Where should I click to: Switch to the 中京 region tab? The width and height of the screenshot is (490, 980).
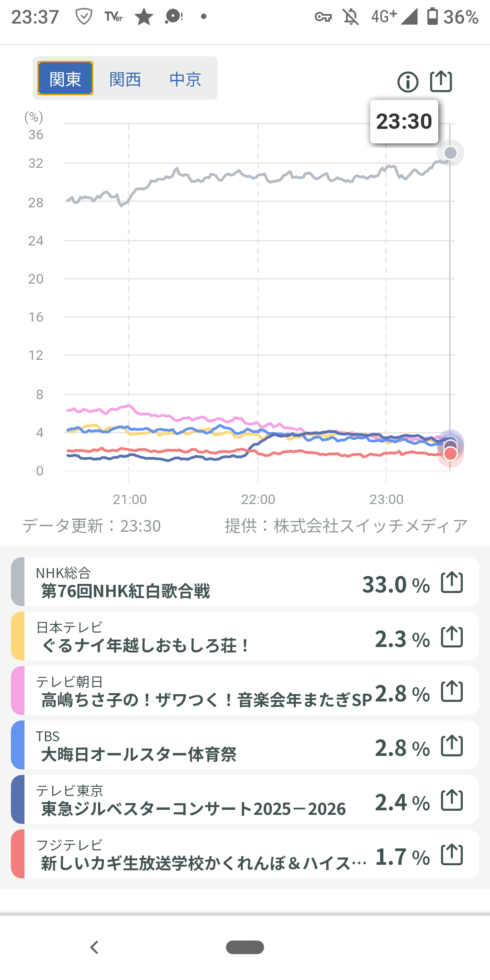point(185,79)
